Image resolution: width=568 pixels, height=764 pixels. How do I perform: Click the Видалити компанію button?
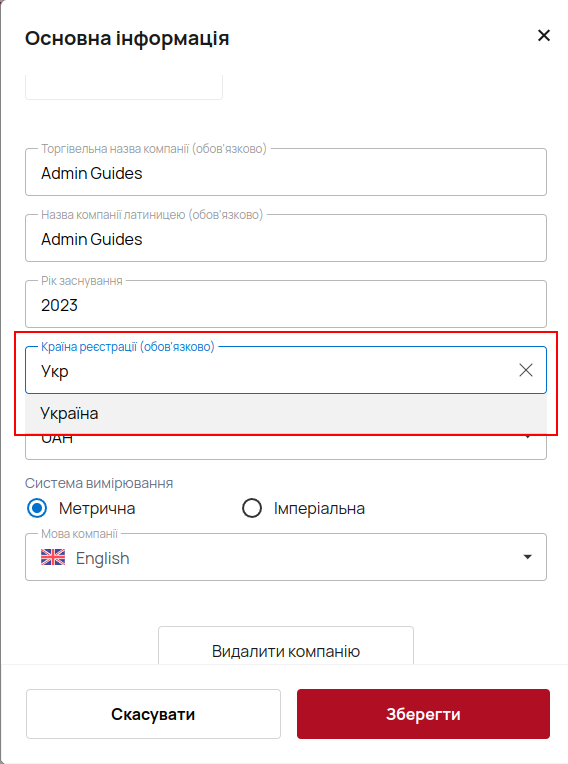[286, 646]
